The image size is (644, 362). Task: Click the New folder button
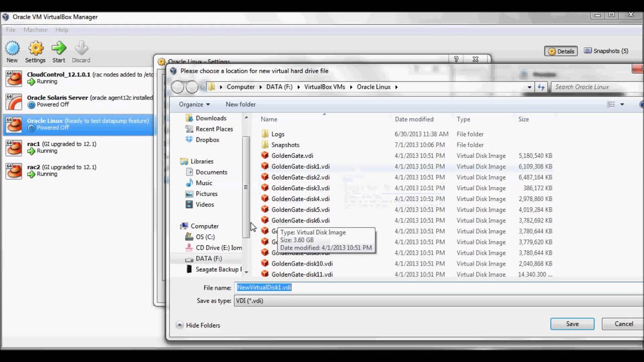[x=240, y=105]
